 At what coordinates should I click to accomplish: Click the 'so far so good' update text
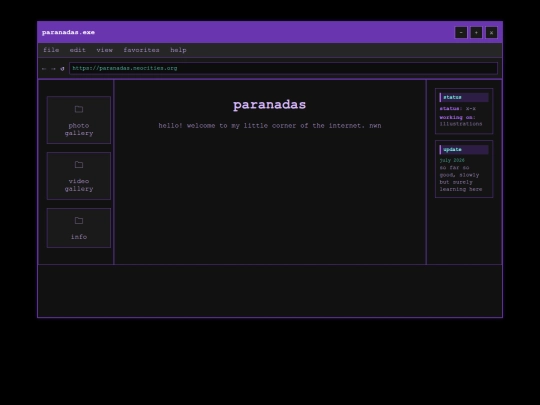pos(461,178)
